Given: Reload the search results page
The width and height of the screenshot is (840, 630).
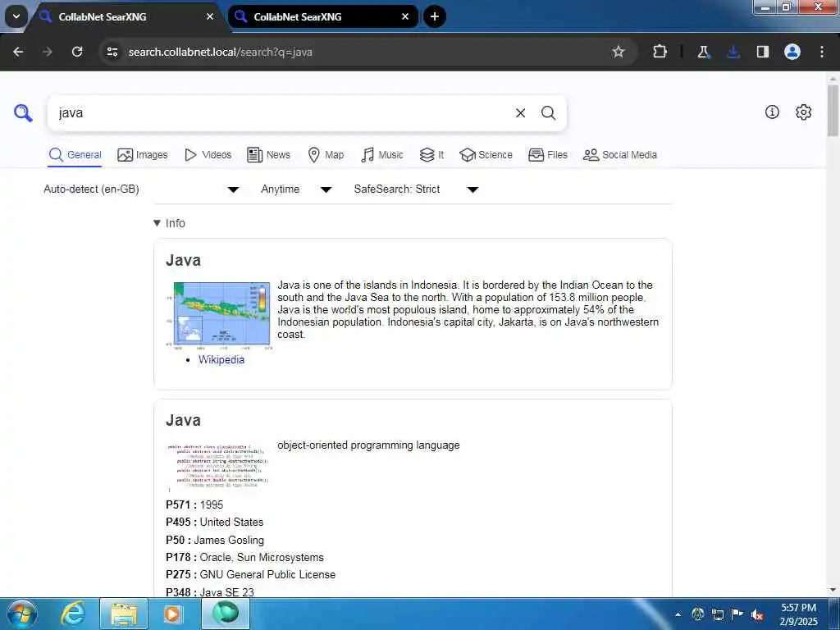Looking at the screenshot, I should tap(77, 52).
